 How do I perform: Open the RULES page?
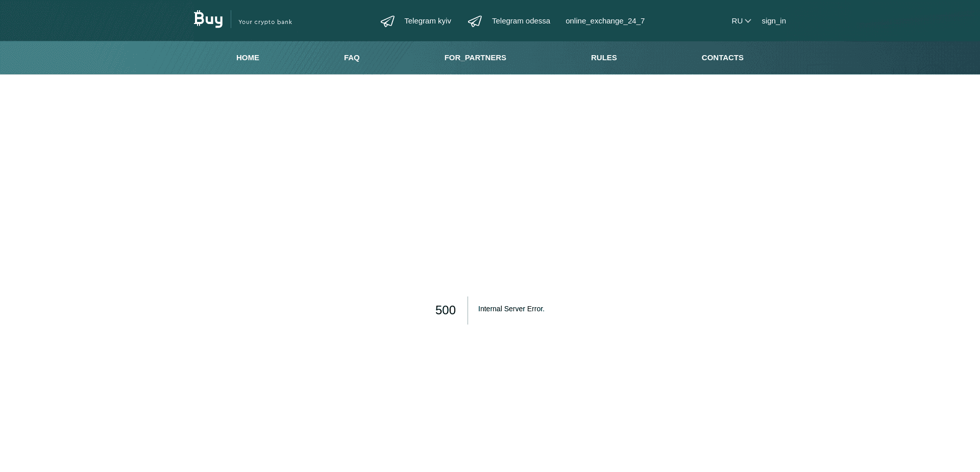click(604, 58)
